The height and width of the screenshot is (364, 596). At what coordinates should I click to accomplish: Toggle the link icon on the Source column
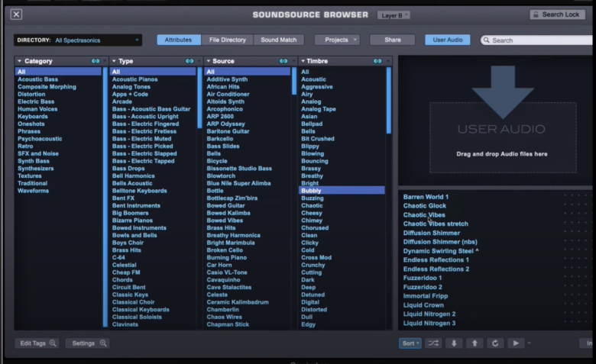[283, 61]
